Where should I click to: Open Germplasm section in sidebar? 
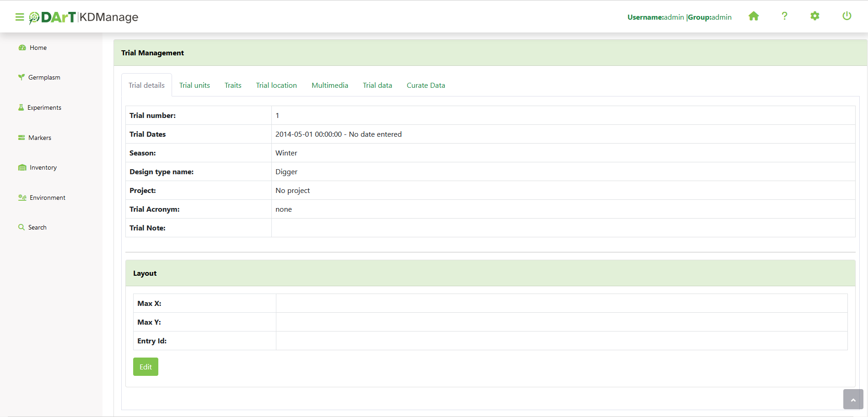coord(44,77)
